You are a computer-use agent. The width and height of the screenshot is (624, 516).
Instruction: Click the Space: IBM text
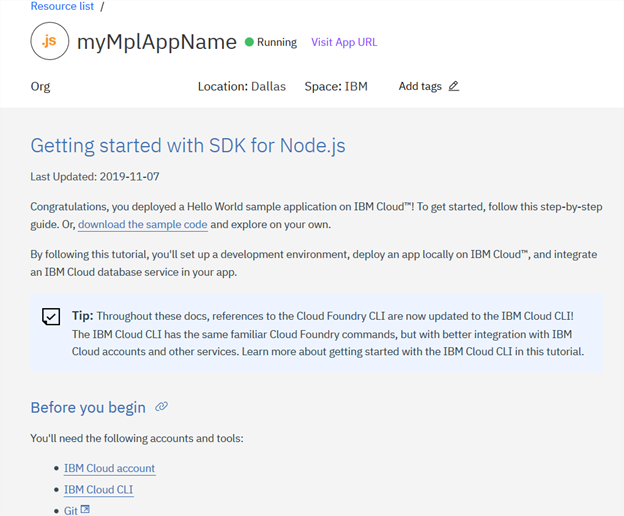(336, 86)
